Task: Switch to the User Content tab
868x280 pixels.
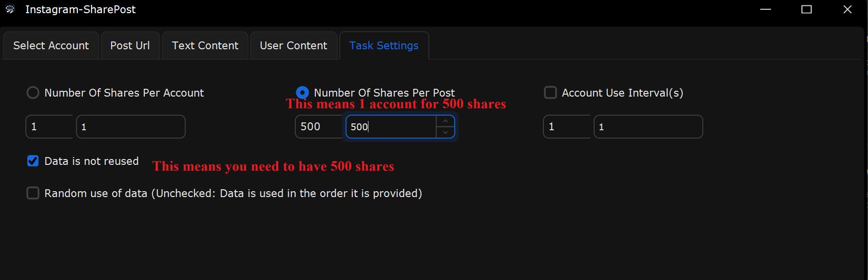Action: pyautogui.click(x=293, y=45)
